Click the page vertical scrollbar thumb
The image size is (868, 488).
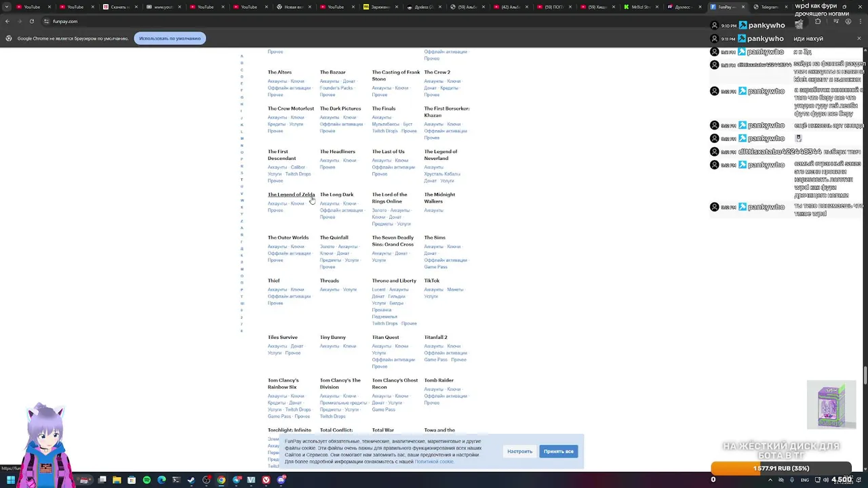[x=865, y=374]
